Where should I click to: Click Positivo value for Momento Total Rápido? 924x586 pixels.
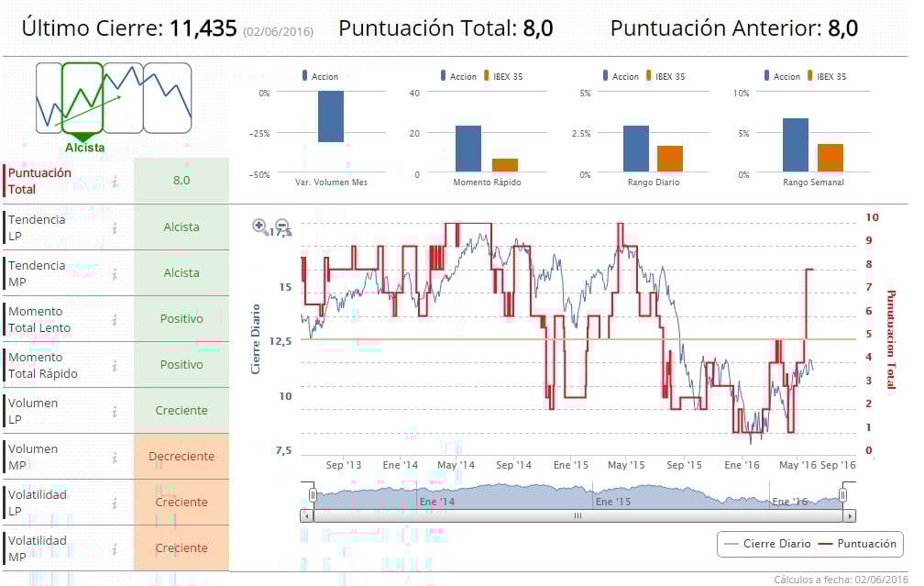[181, 365]
